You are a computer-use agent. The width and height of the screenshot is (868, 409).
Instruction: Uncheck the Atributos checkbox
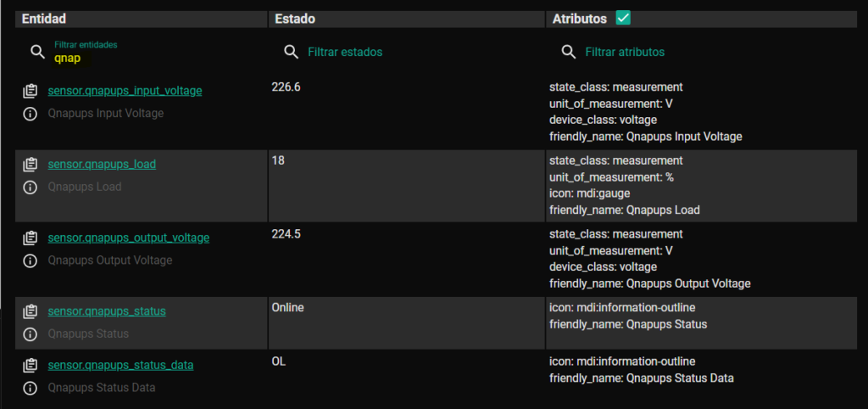coord(623,19)
